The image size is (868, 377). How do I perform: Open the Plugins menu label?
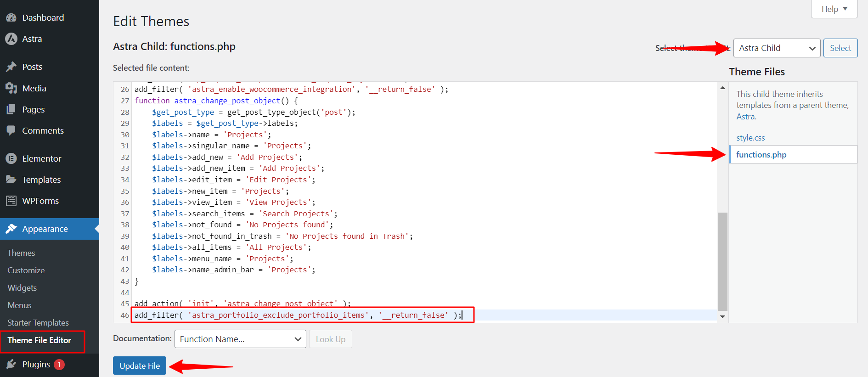36,364
